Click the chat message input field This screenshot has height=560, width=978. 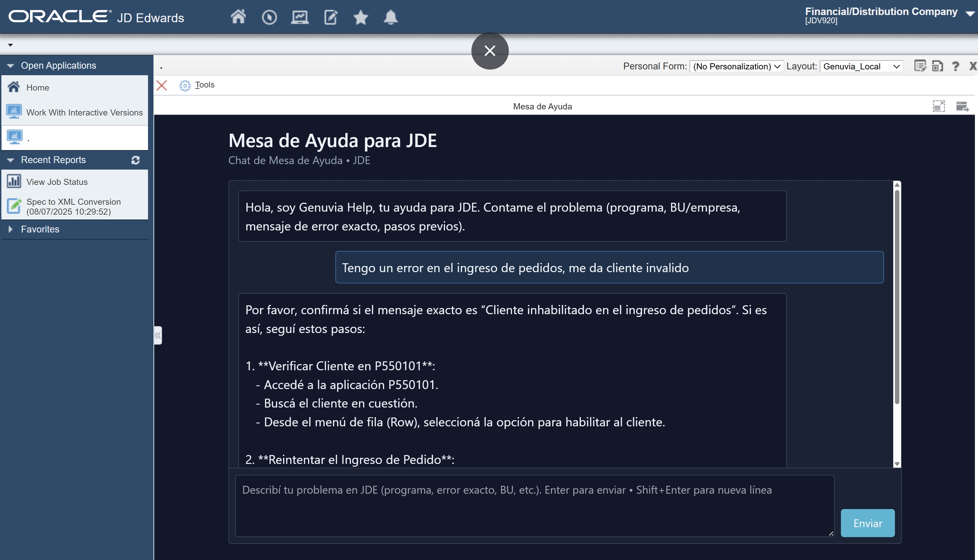534,505
